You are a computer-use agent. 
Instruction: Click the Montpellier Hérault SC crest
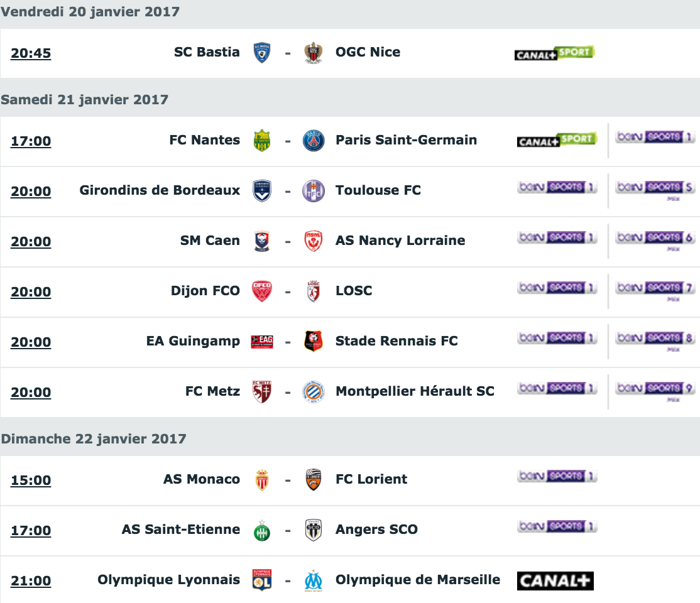pyautogui.click(x=314, y=393)
